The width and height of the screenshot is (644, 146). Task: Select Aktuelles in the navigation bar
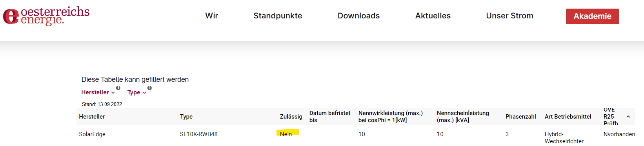pos(433,16)
